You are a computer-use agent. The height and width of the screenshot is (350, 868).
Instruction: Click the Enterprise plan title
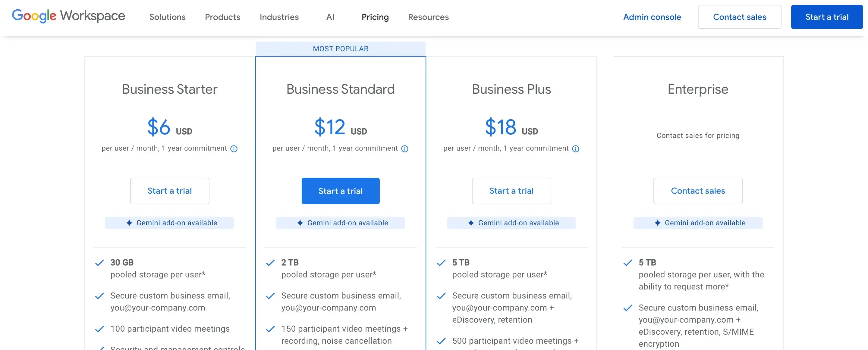click(698, 89)
